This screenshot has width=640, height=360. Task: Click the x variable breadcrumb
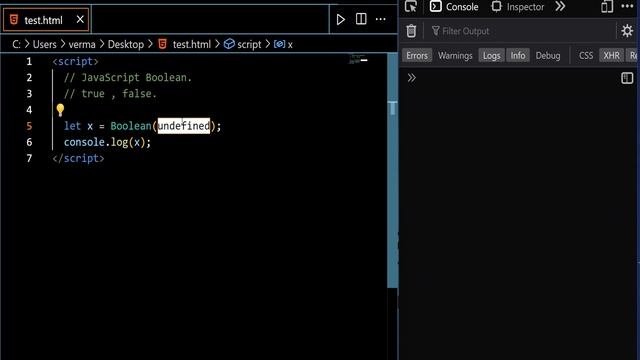click(x=283, y=44)
